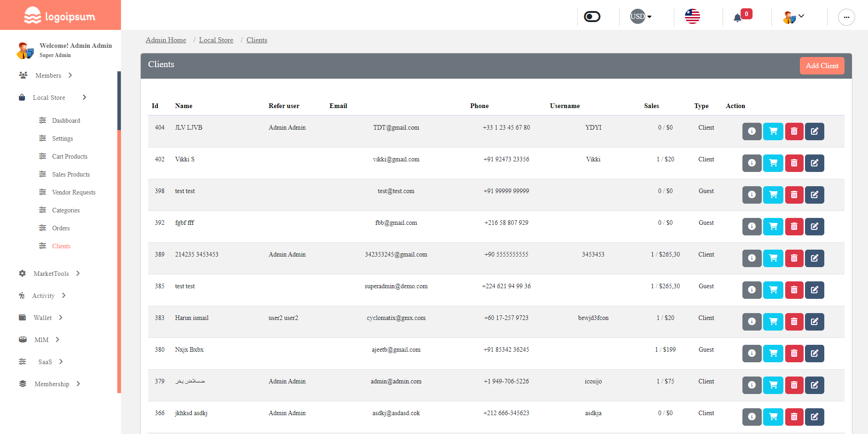868x434 pixels.
Task: Edit client Harun ismail with the pencil icon
Action: pos(814,322)
